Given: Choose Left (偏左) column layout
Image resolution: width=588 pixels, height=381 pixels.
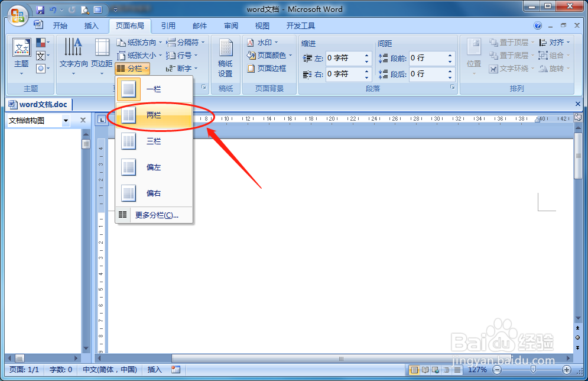Looking at the screenshot, I should coord(154,167).
